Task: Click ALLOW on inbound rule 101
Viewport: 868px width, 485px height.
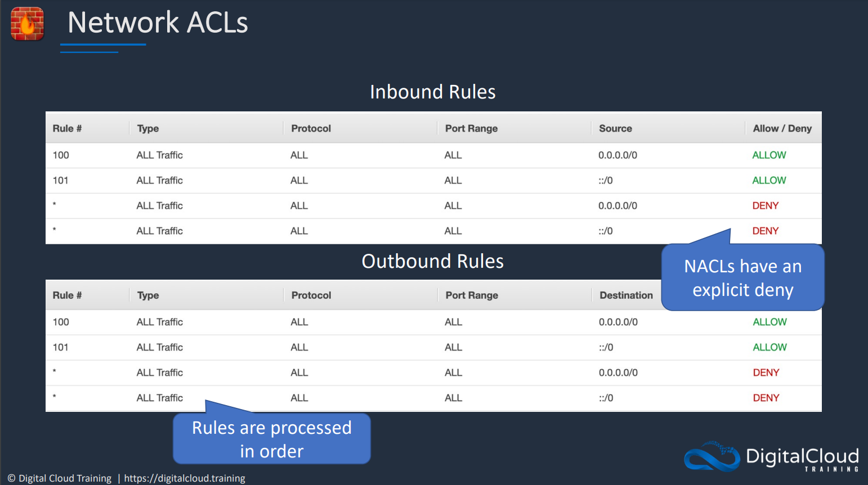Action: tap(769, 181)
